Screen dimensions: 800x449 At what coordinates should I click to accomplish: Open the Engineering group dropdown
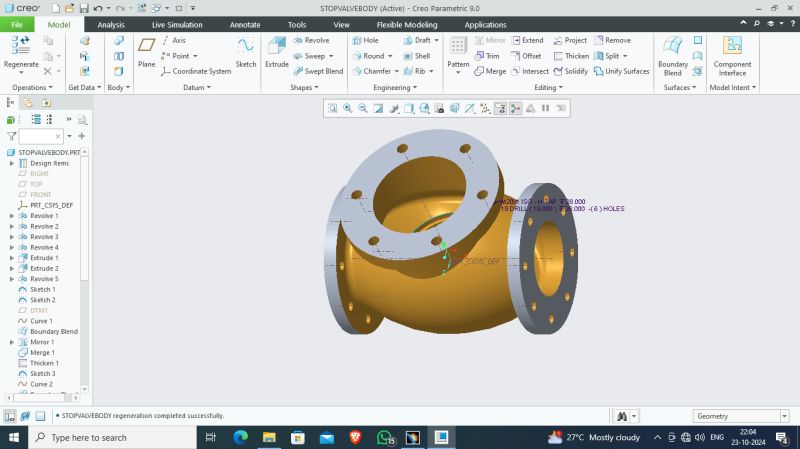point(395,87)
